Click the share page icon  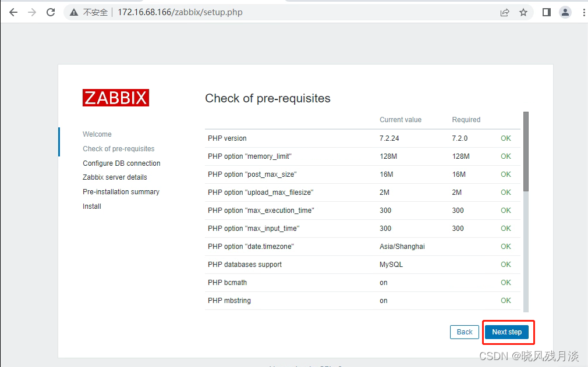click(x=505, y=12)
